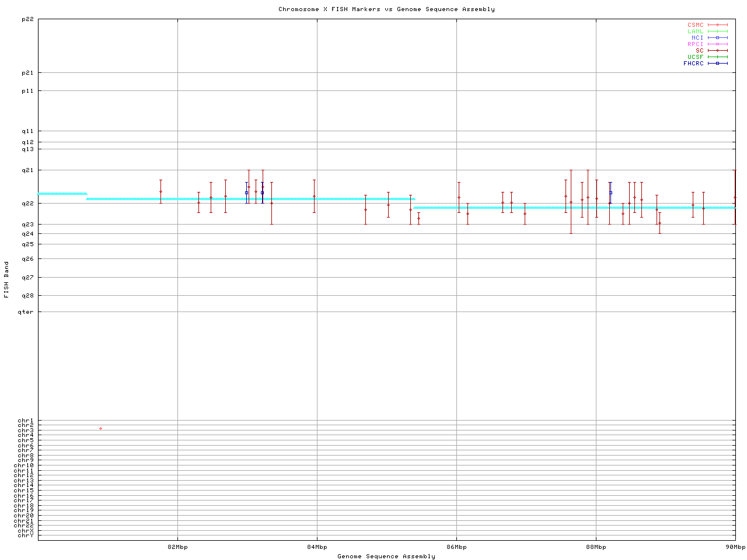The width and height of the screenshot is (747, 560).
Task: Select the p22 band label
Action: click(27, 19)
